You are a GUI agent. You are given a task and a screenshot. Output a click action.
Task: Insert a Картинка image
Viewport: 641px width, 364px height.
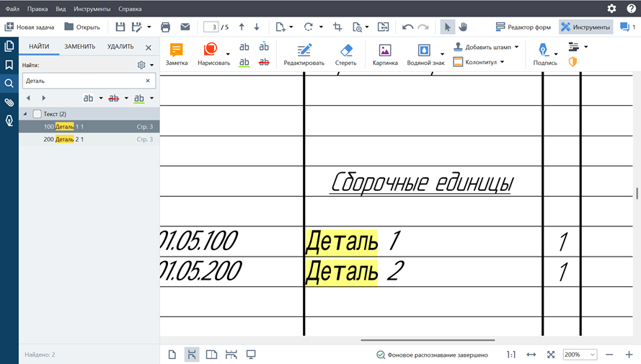[385, 54]
